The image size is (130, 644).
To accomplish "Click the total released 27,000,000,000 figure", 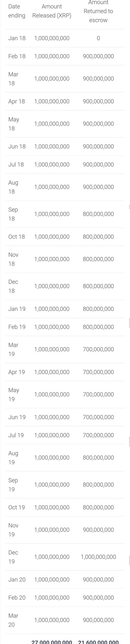I will coord(52,641).
